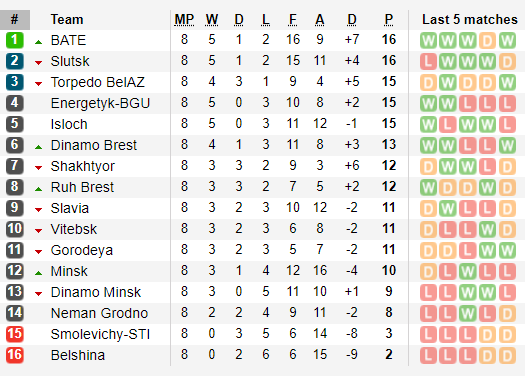Click Isloch's last result L badge
The width and height of the screenshot is (525, 376).
coord(507,125)
